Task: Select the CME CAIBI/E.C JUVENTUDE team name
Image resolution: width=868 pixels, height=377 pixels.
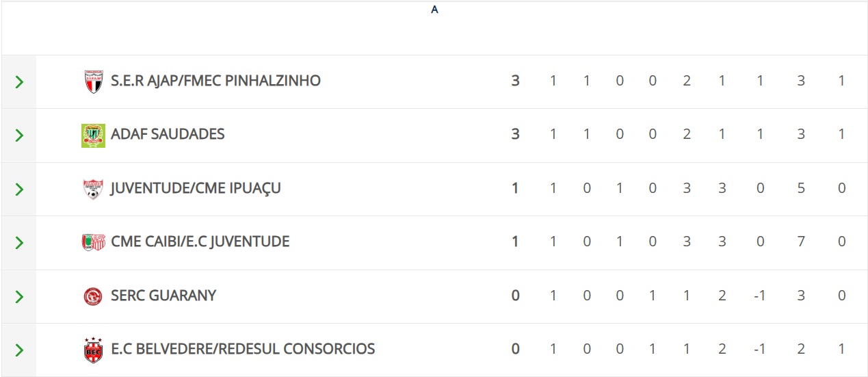Action: coord(200,242)
